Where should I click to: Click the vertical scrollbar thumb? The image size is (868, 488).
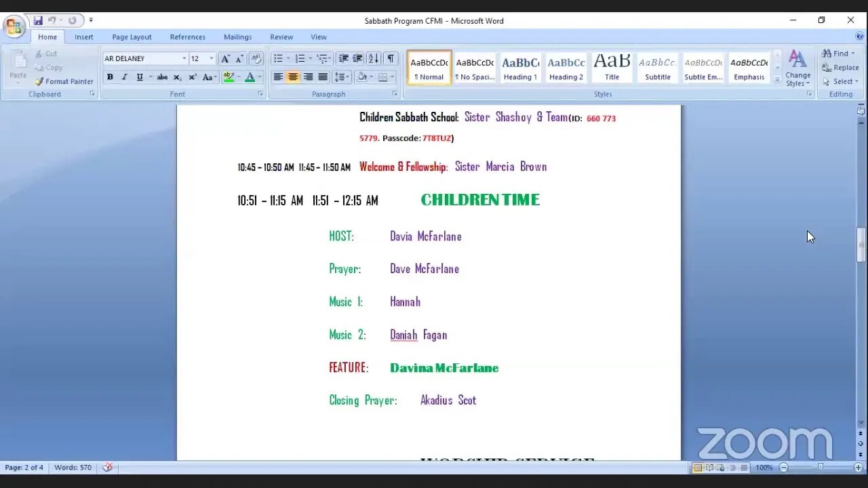861,246
